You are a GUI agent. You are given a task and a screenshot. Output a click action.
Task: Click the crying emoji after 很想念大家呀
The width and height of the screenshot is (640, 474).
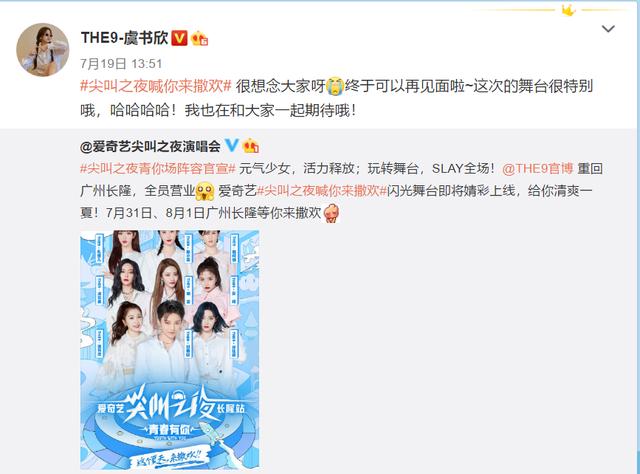click(x=335, y=86)
